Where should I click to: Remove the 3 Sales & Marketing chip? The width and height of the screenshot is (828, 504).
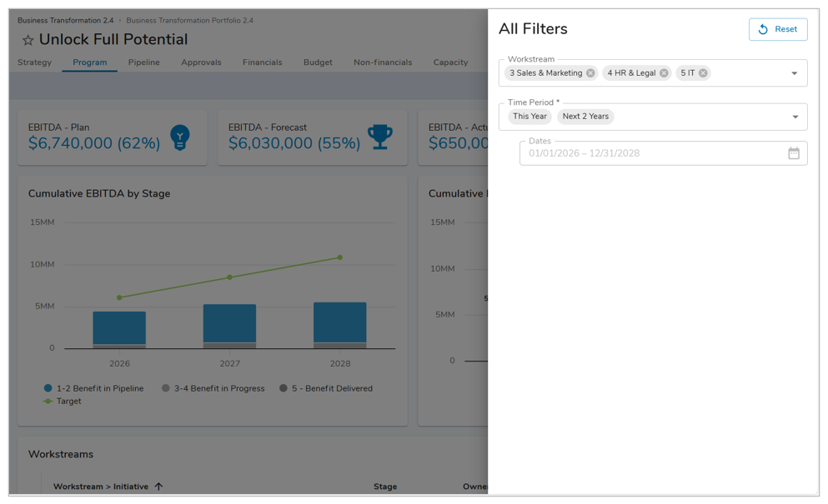pyautogui.click(x=590, y=73)
